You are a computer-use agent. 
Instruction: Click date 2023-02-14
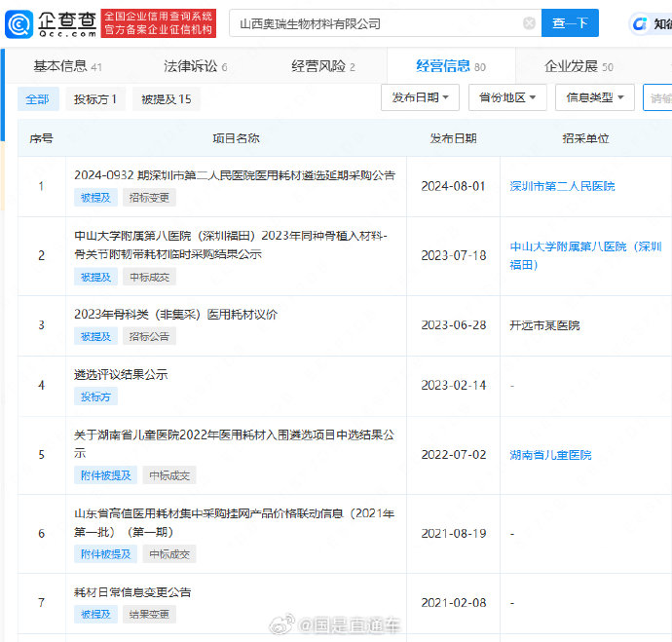pos(454,385)
